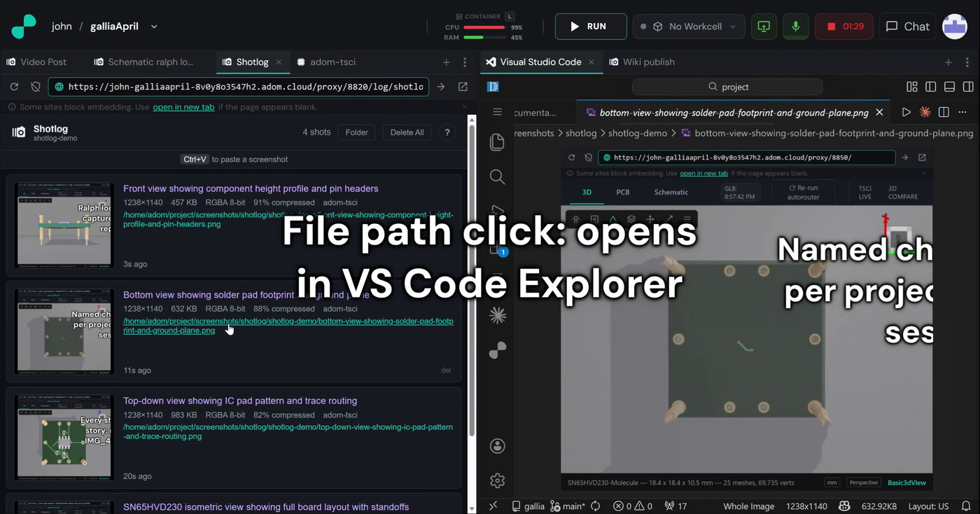980x514 pixels.
Task: Click the go arrow after Shotlog URL
Action: [441, 87]
